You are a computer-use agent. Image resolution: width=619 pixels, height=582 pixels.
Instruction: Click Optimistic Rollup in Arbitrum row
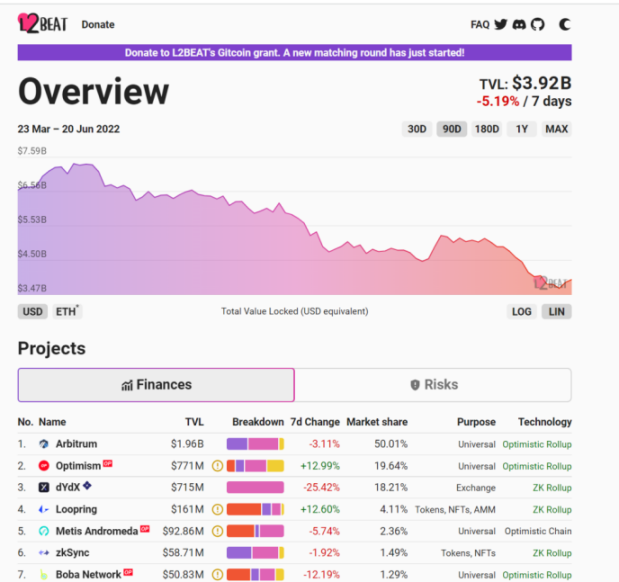click(537, 444)
